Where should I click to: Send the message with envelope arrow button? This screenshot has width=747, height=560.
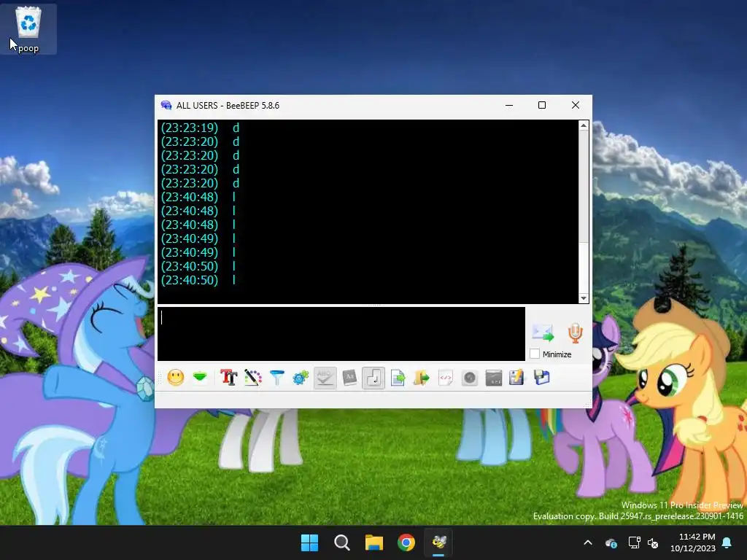point(543,332)
